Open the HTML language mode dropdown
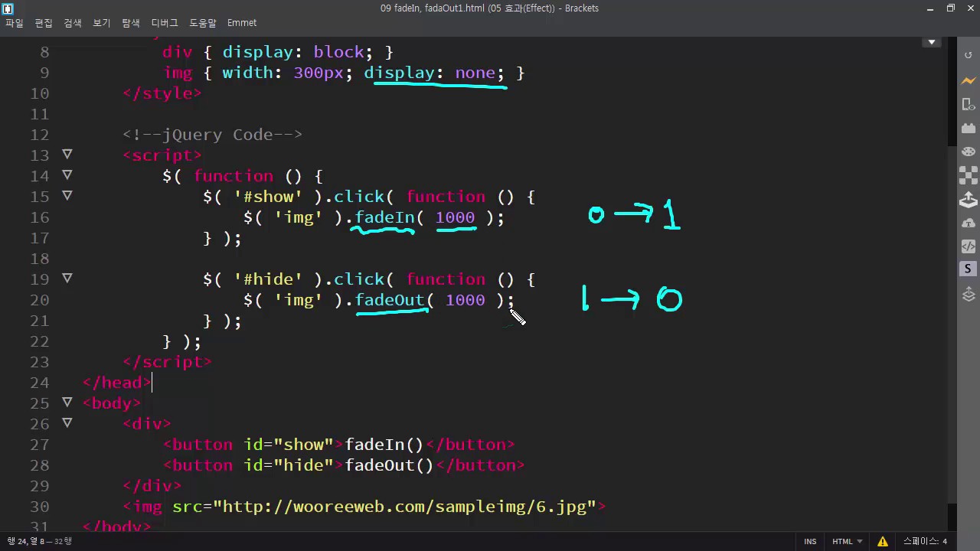980x551 pixels. click(x=847, y=541)
